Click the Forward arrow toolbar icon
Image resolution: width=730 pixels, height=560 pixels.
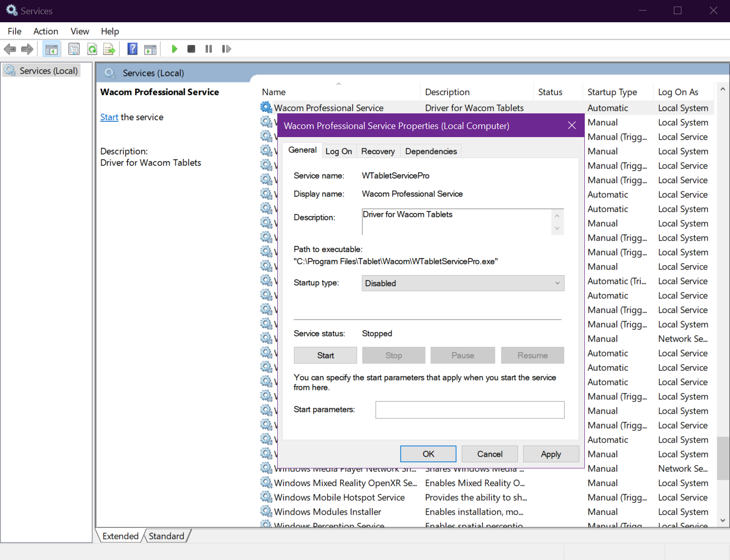click(27, 49)
